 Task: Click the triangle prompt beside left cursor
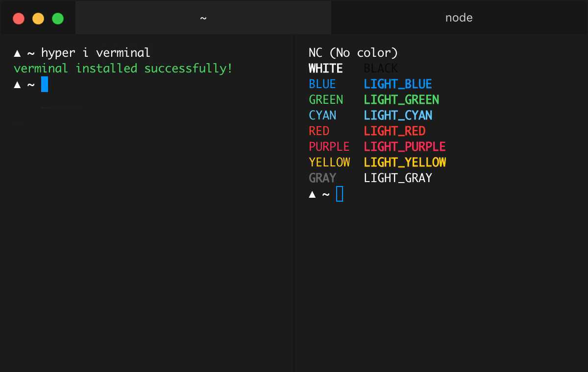17,85
